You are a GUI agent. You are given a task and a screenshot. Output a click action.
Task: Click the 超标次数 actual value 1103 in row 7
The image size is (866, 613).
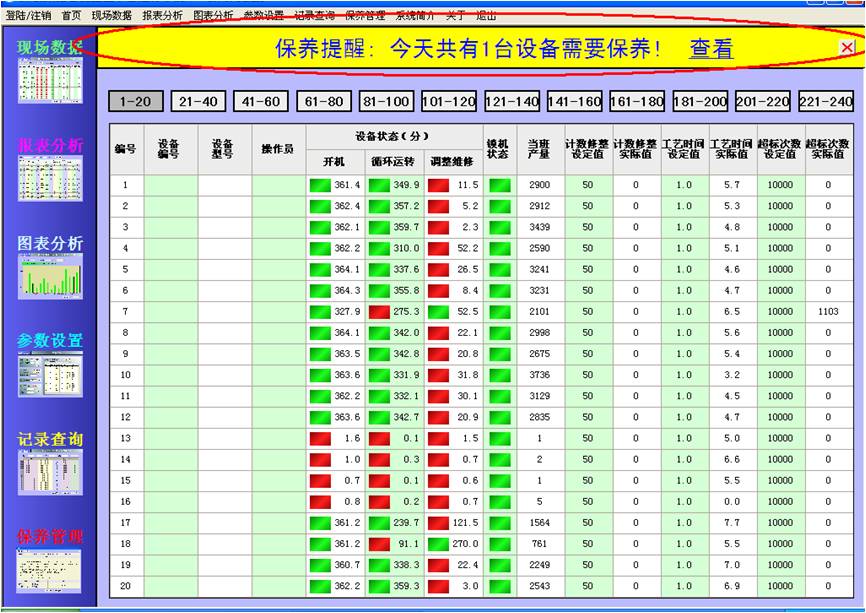tap(827, 312)
